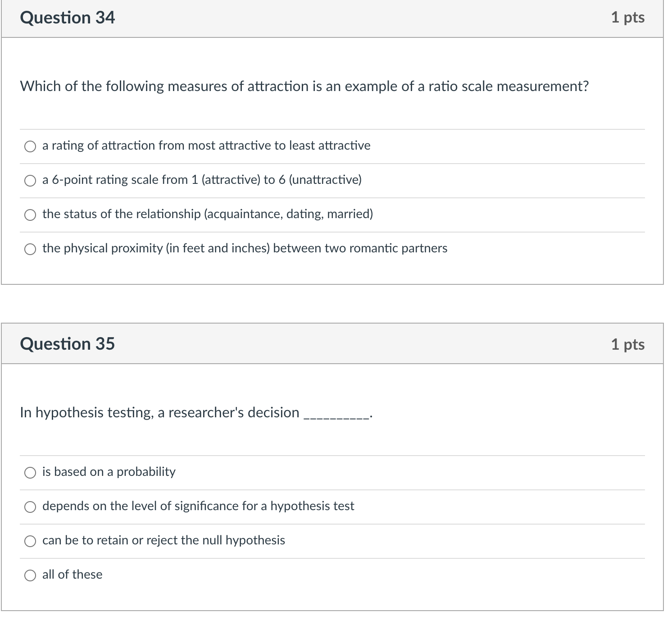
Task: Click the Question 35 header
Action: (x=68, y=343)
